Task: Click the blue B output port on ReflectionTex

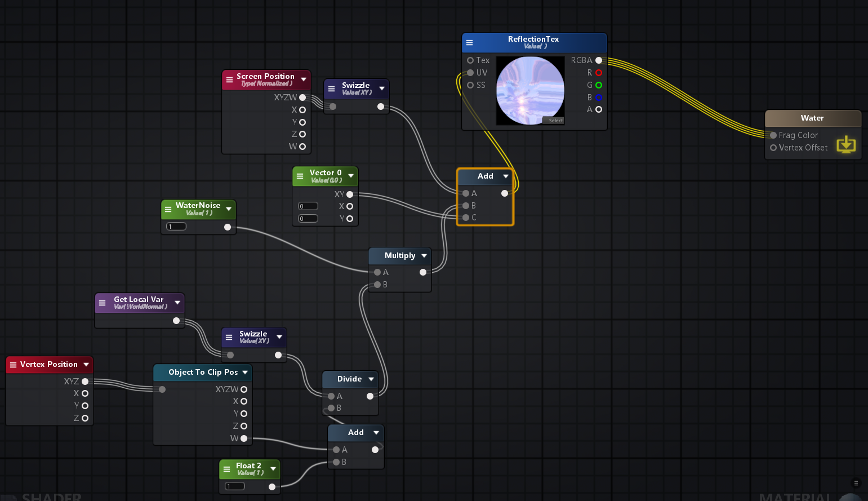Action: (x=599, y=97)
